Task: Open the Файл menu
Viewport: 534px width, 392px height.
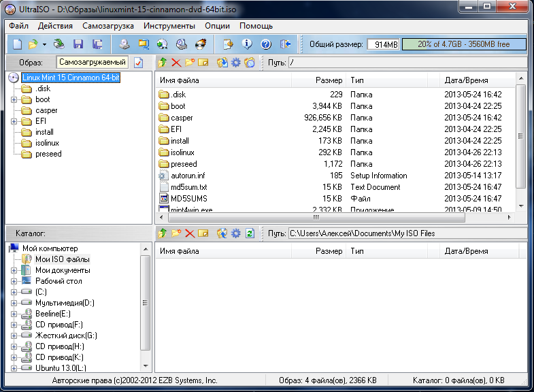Action: pos(18,26)
